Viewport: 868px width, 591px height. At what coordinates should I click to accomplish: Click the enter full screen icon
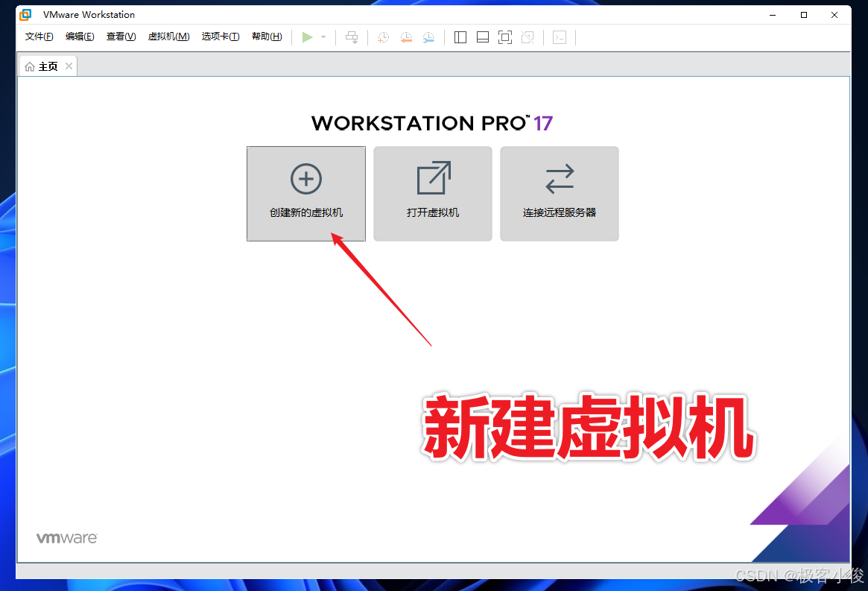tap(505, 37)
